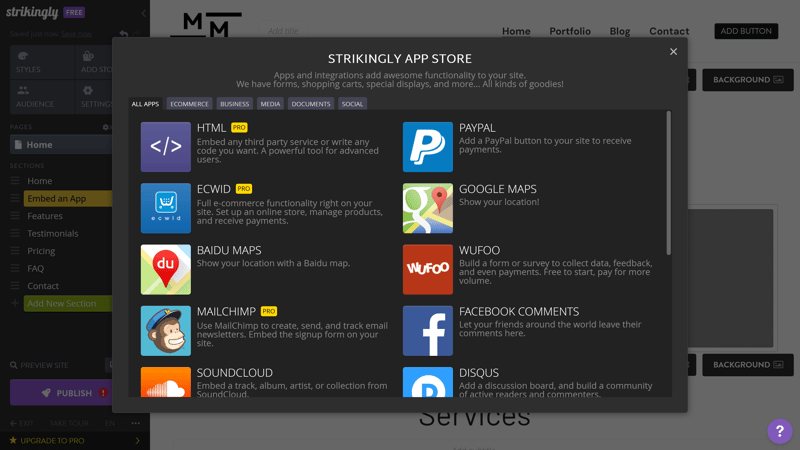800x450 pixels.
Task: Click the Preview Site link
Action: click(39, 365)
